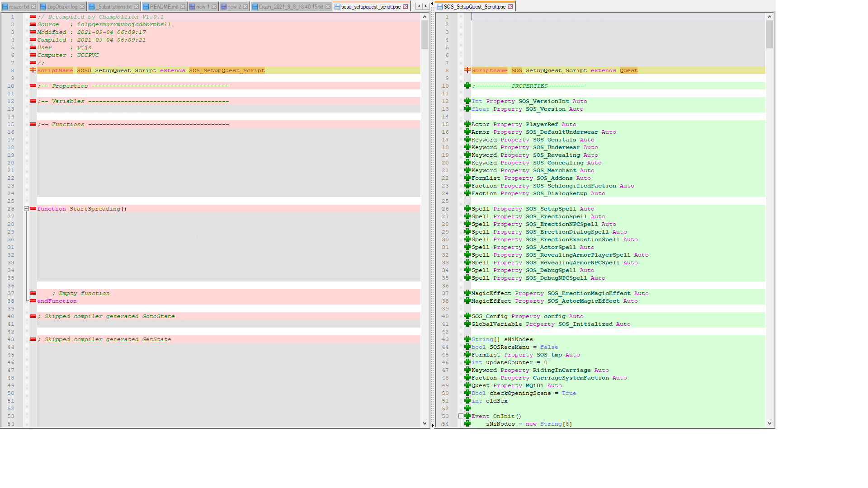
Task: Click the changed-line marker on right line 8
Action: point(467,70)
